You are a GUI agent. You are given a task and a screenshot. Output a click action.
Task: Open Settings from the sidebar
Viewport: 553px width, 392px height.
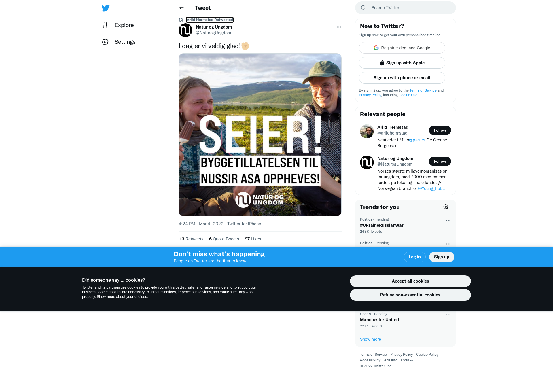[119, 42]
